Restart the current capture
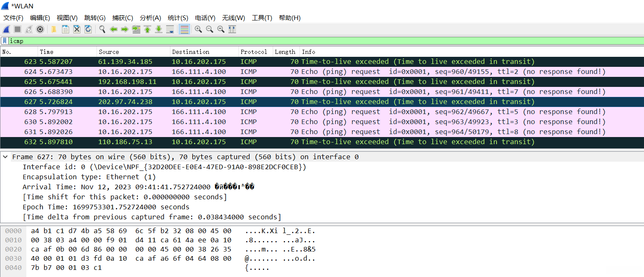Image resolution: width=644 pixels, height=277 pixels. [x=29, y=29]
